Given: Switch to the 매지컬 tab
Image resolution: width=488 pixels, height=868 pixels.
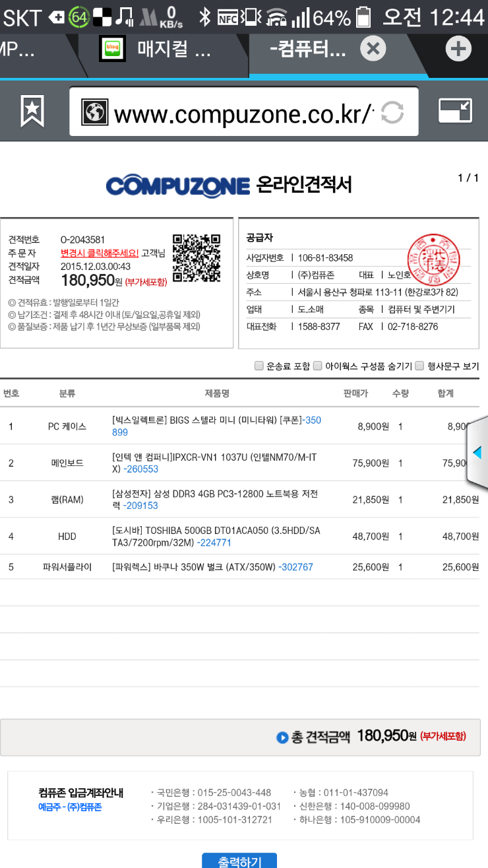Looking at the screenshot, I should click(174, 49).
